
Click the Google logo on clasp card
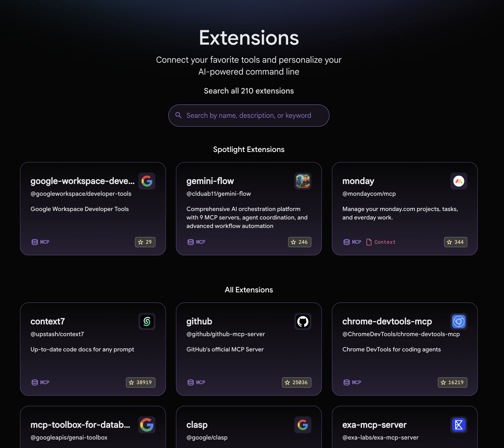pyautogui.click(x=303, y=425)
